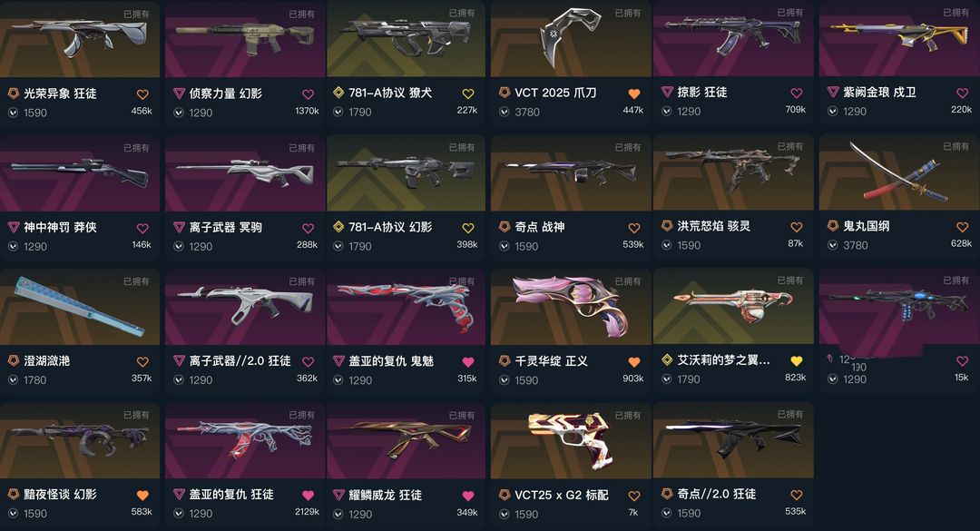
Task: Toggle heart on 侦察力量 幻影
Action: 309,94
